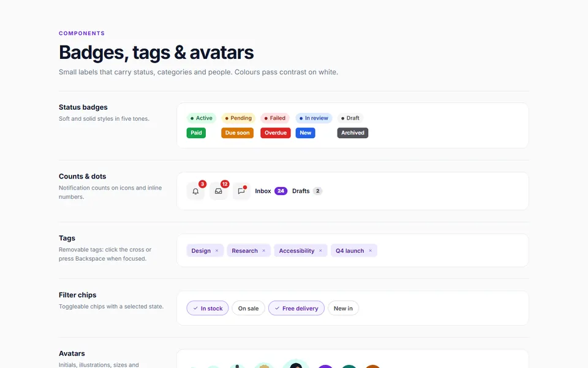The image size is (588, 368).
Task: Click the Tags section heading
Action: click(x=67, y=238)
